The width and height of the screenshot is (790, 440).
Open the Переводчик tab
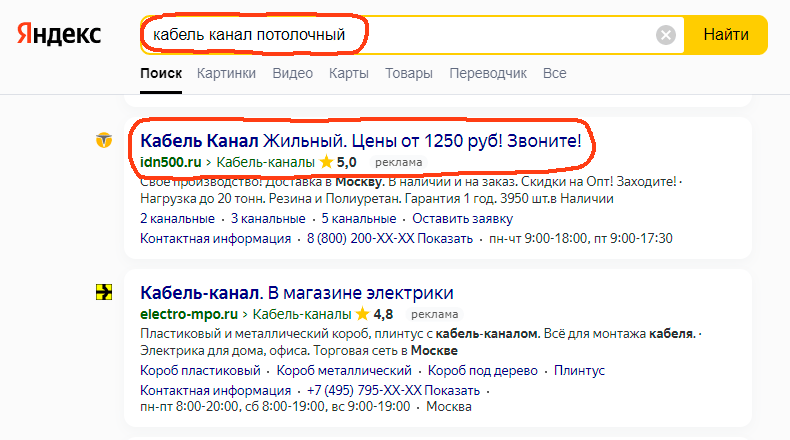coord(488,74)
